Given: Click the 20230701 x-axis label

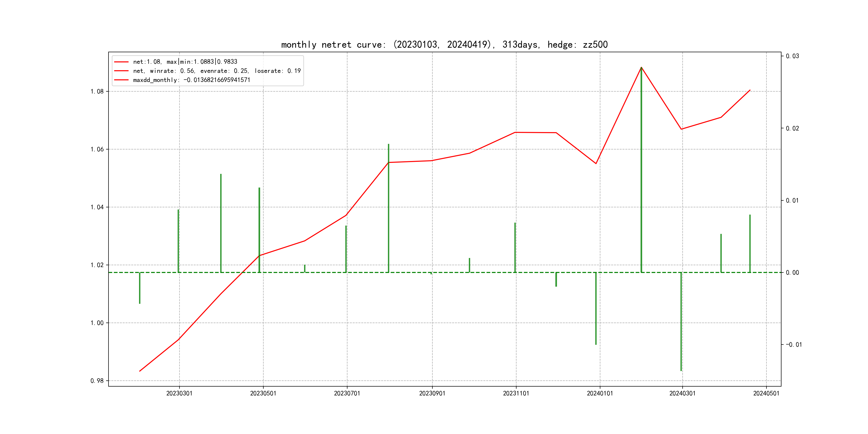Looking at the screenshot, I should [x=347, y=393].
